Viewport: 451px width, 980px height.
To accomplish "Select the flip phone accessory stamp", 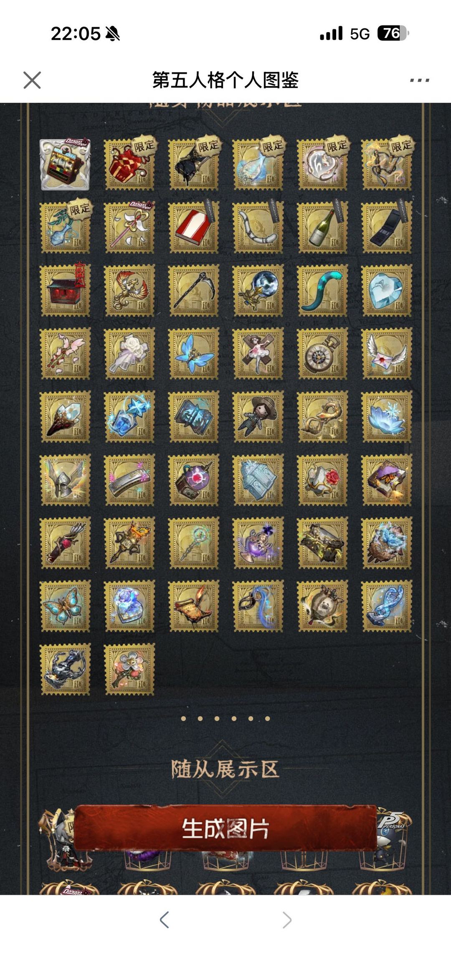I will point(387,228).
